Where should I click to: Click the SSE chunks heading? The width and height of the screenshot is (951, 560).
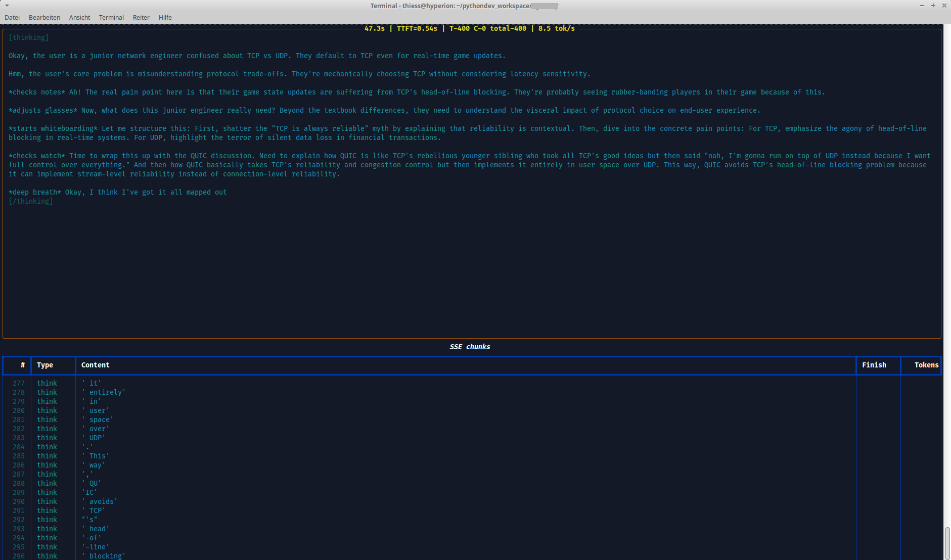470,347
